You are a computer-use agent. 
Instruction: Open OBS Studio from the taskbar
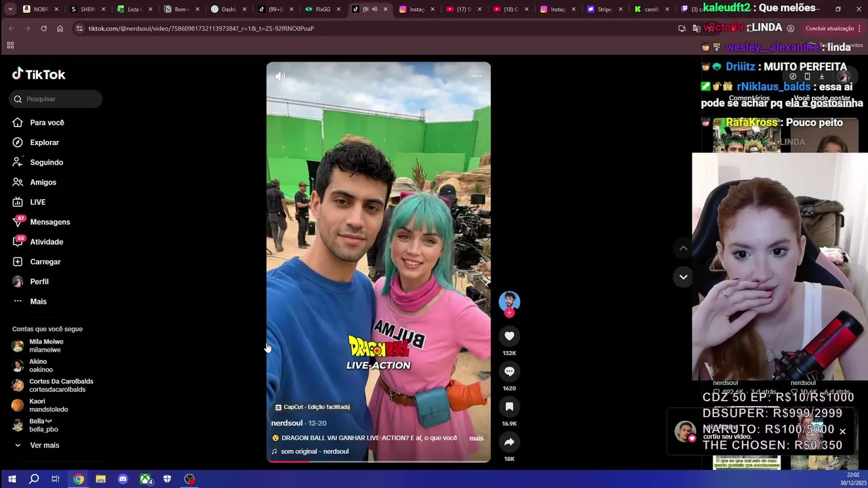[189, 479]
